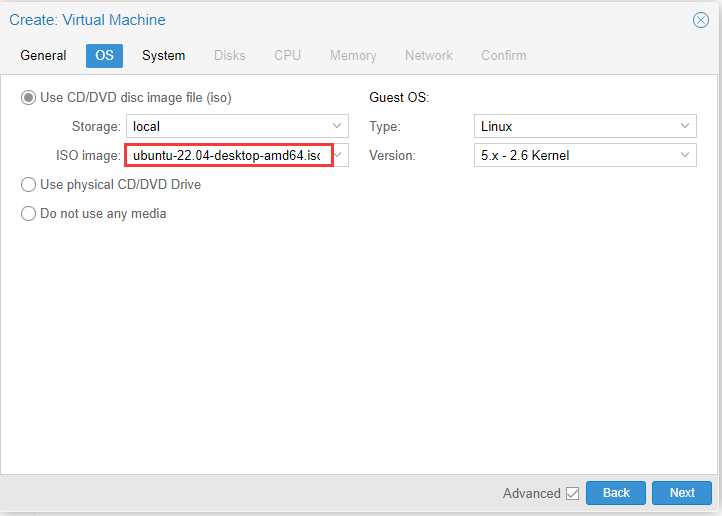The width and height of the screenshot is (722, 516).
Task: Expand the Guest OS Type dropdown
Action: pyautogui.click(x=686, y=127)
